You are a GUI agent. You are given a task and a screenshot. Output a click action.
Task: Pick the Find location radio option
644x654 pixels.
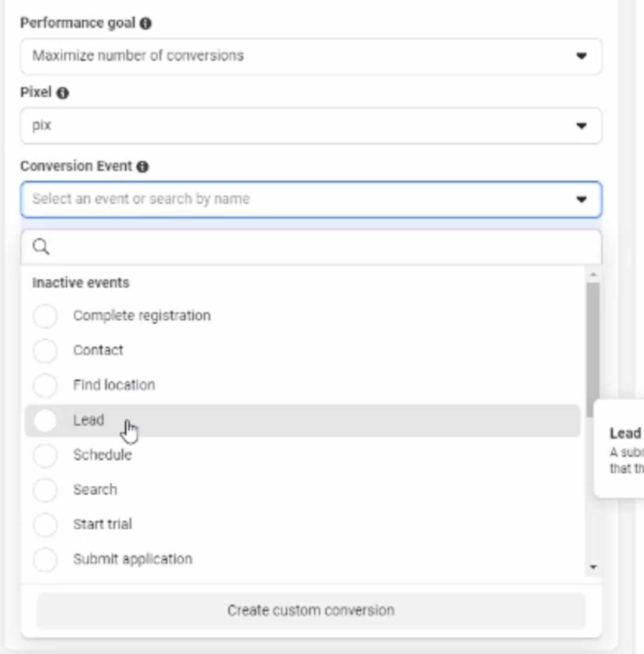tap(45, 385)
